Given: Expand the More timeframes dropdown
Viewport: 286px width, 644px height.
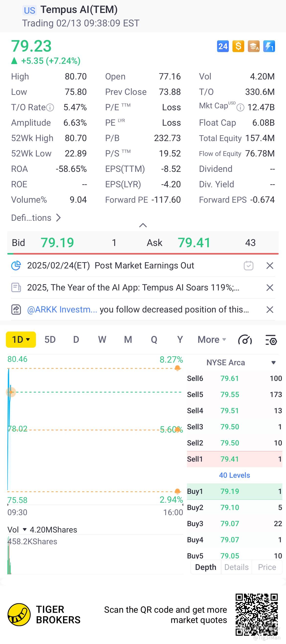Looking at the screenshot, I should pyautogui.click(x=212, y=340).
